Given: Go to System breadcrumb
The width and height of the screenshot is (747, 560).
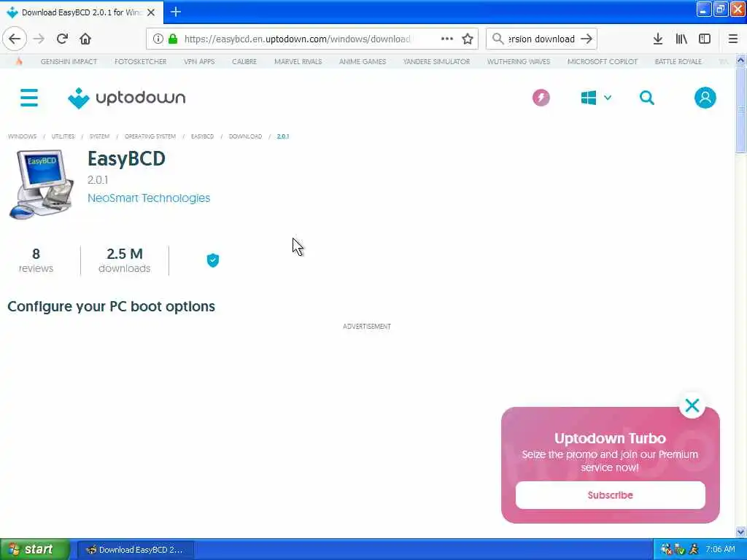Looking at the screenshot, I should pos(99,136).
